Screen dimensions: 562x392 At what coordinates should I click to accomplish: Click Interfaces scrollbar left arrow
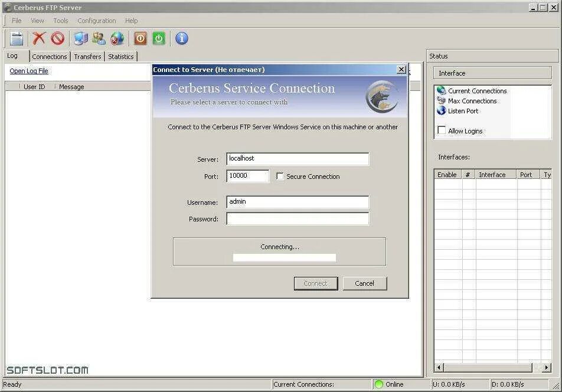tap(439, 367)
